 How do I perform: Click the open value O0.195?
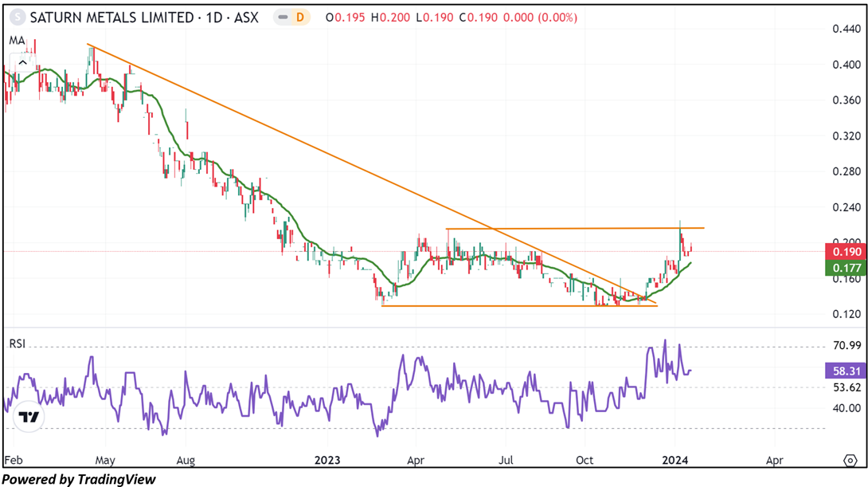[345, 18]
